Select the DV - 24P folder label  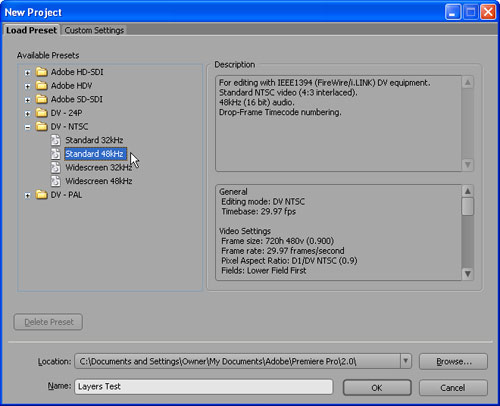[x=66, y=113]
